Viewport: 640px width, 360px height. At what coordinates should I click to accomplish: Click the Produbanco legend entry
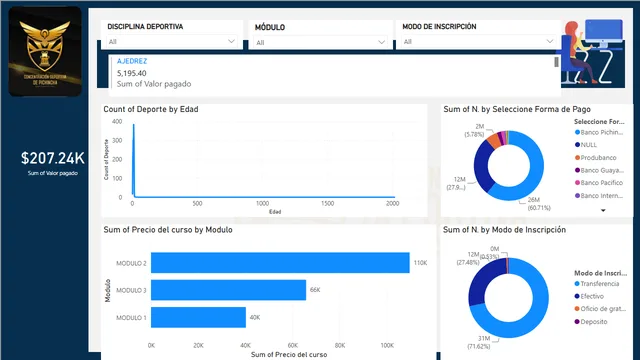tap(596, 158)
